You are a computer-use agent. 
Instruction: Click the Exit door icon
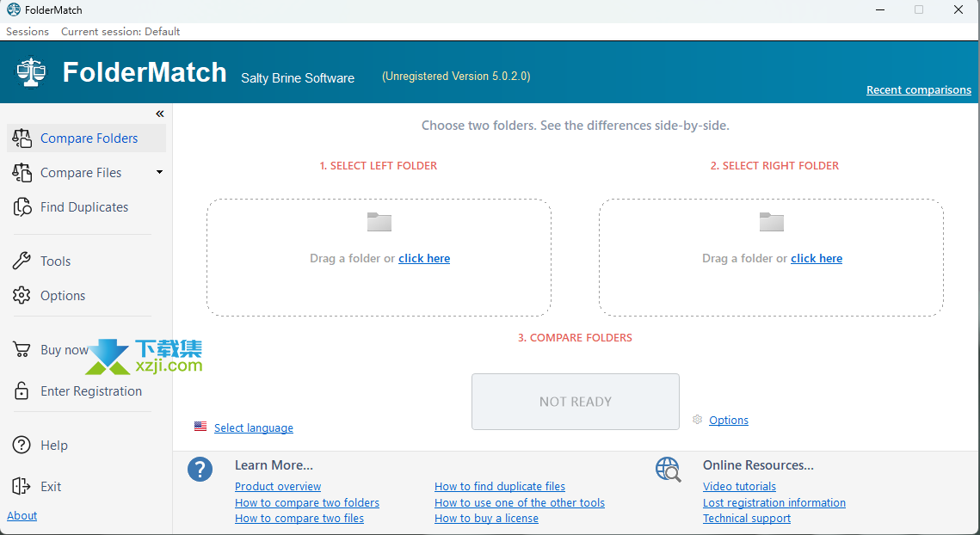tap(22, 486)
